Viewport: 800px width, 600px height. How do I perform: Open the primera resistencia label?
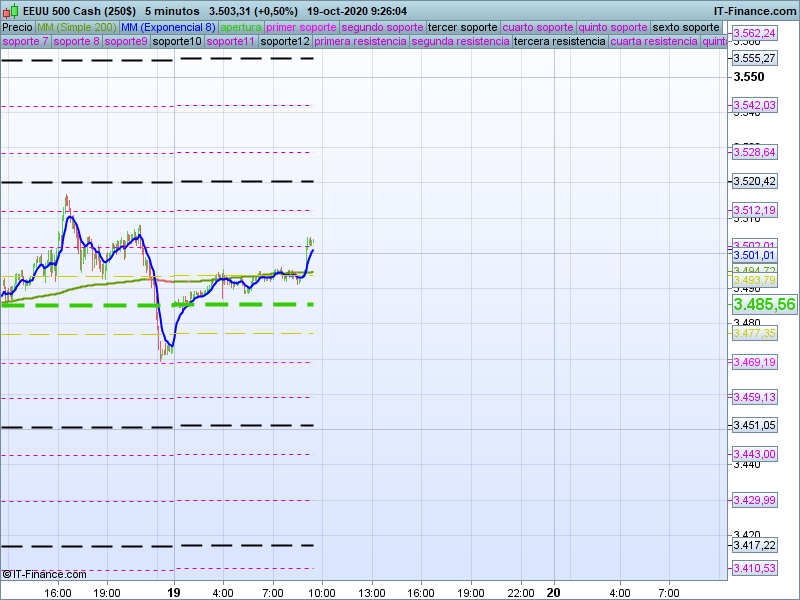(x=360, y=42)
